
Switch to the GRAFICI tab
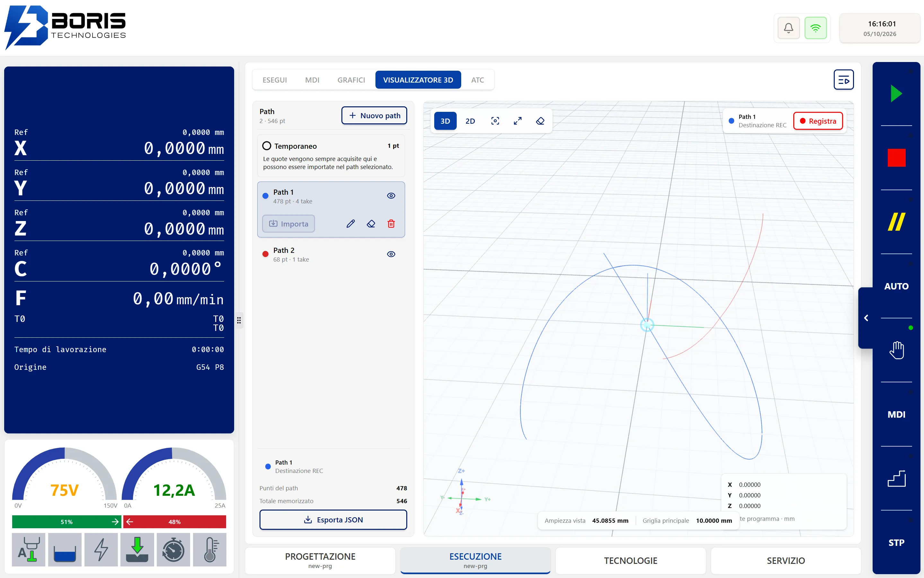tap(351, 80)
